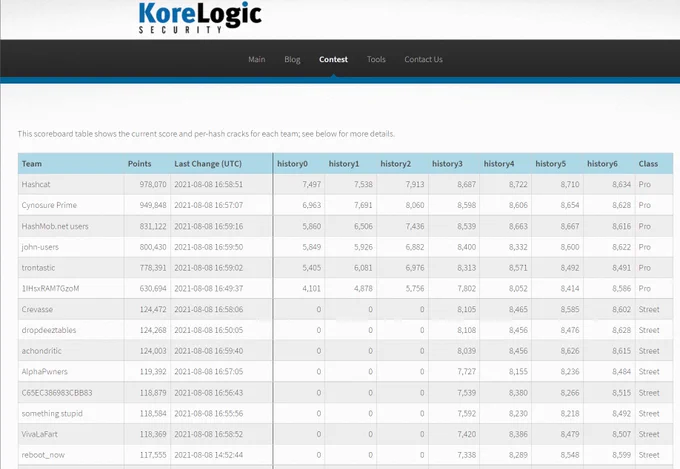Click the Class column header
This screenshot has width=680, height=469.
[x=648, y=164]
